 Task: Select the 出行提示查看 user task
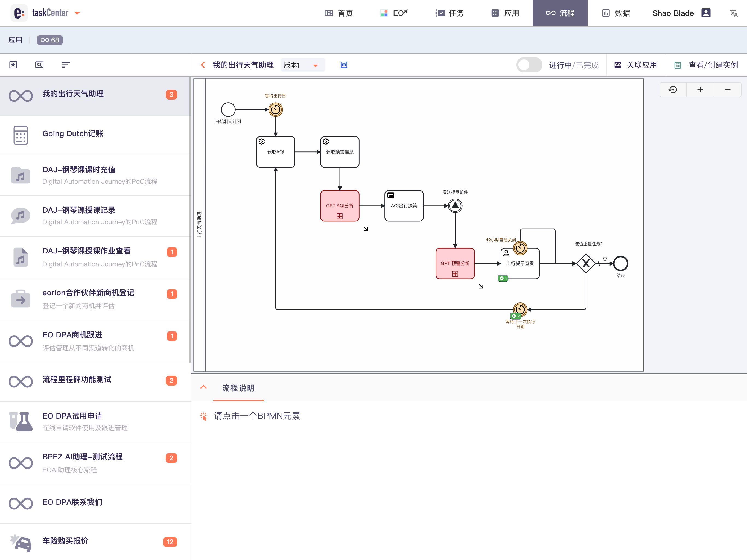point(520,263)
